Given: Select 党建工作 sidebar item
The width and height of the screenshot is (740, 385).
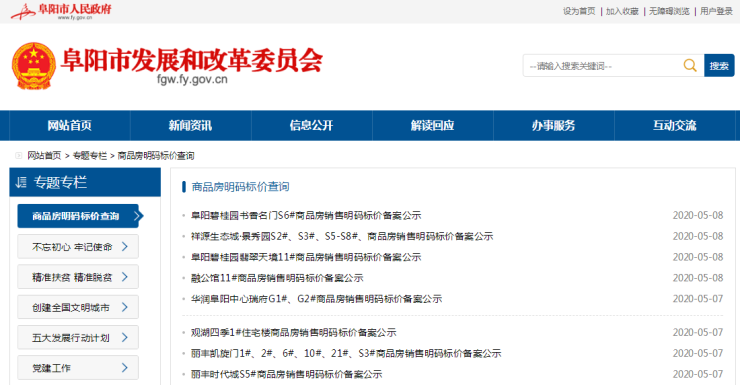Looking at the screenshot, I should click(x=78, y=368).
